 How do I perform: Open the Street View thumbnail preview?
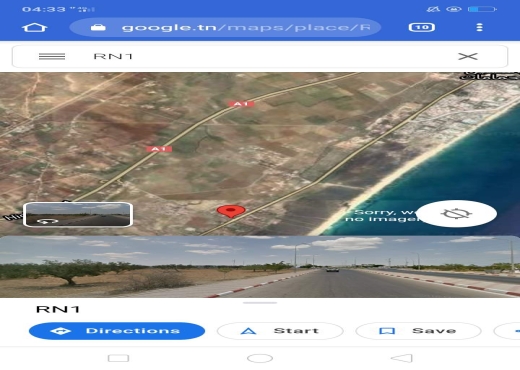[78, 215]
